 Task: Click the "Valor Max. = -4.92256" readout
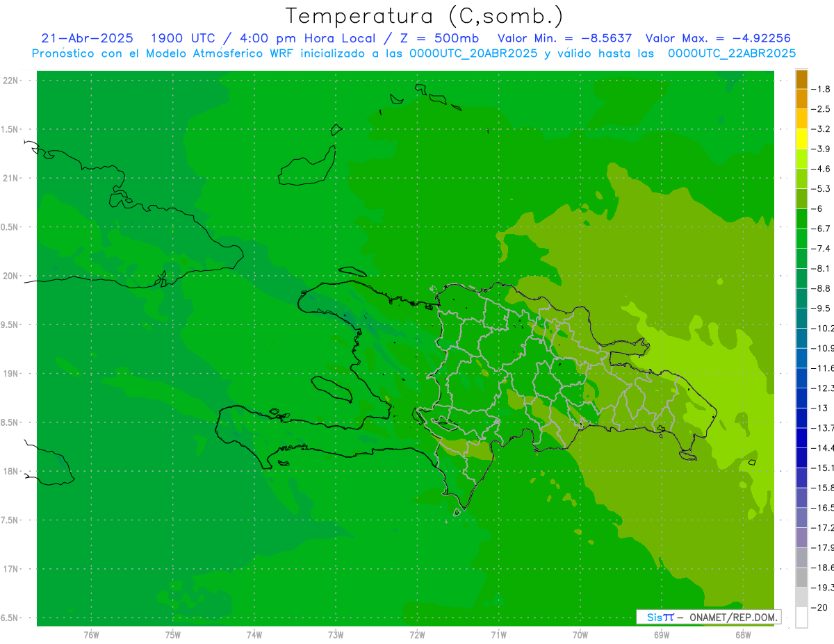click(x=718, y=38)
